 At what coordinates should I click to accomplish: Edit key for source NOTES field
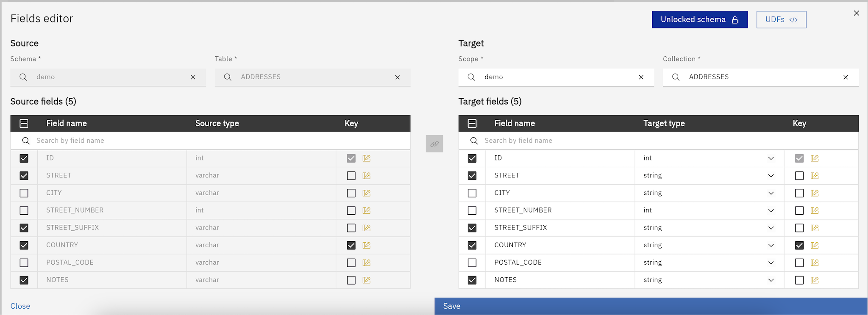coord(367,280)
